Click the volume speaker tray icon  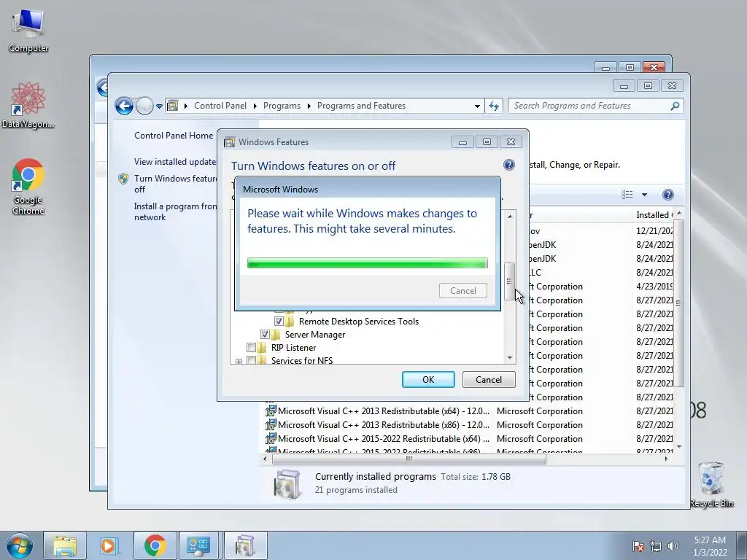pos(673,546)
